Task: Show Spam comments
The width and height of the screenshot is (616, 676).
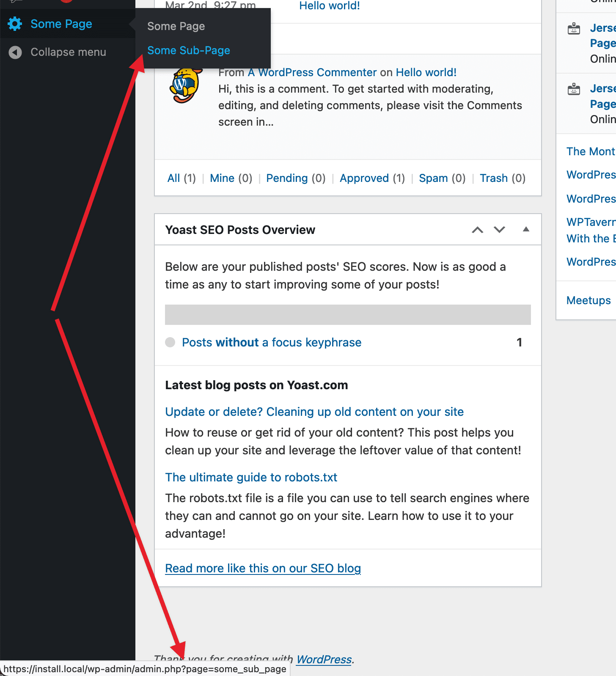Action: (433, 178)
